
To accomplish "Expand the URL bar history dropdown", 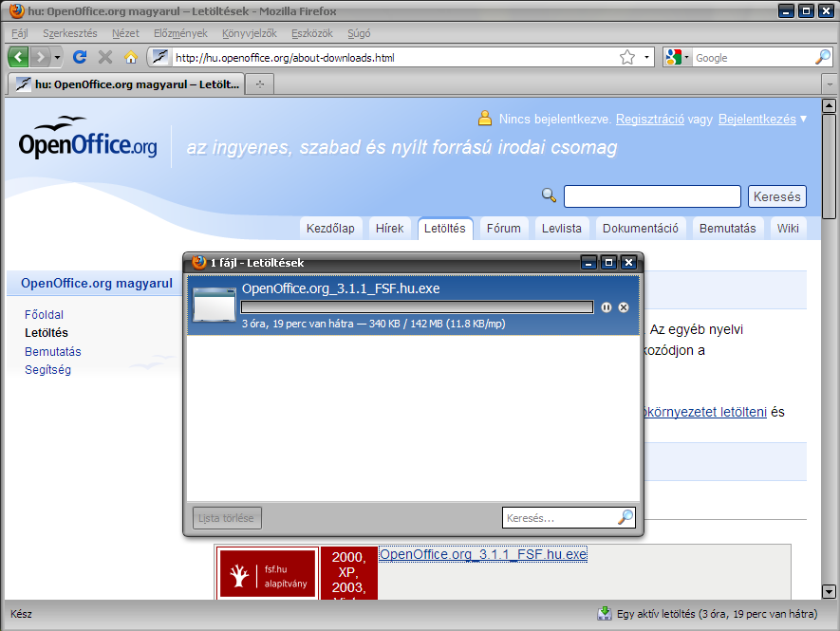I will (x=647, y=58).
